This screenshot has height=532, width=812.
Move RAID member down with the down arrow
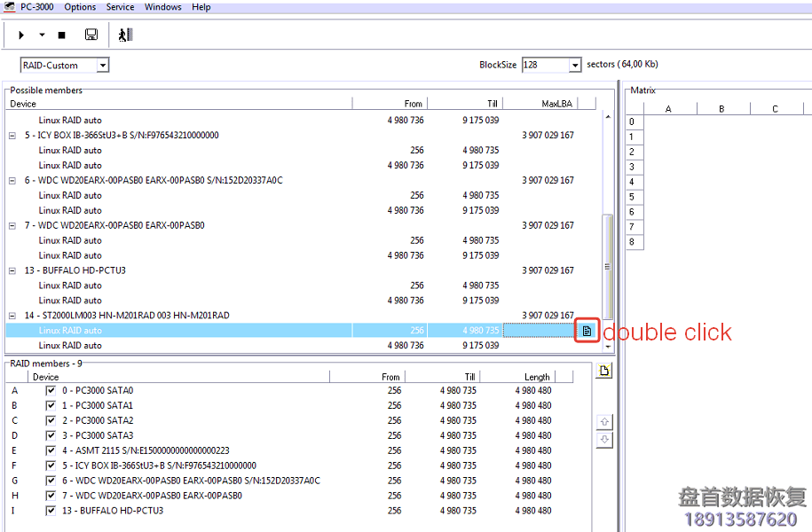(605, 440)
